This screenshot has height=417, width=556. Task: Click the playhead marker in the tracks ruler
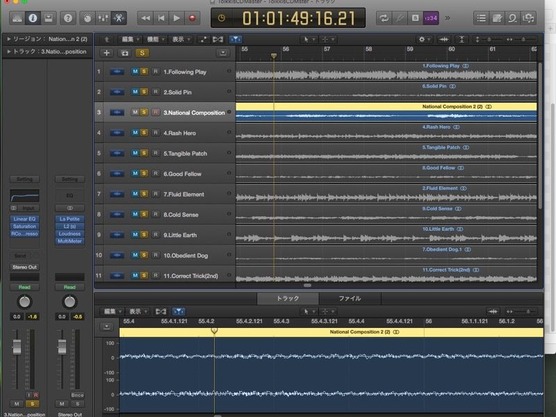(274, 56)
